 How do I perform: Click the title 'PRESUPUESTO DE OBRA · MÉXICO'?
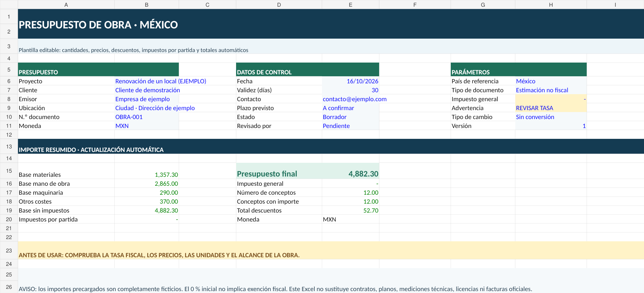coord(98,25)
